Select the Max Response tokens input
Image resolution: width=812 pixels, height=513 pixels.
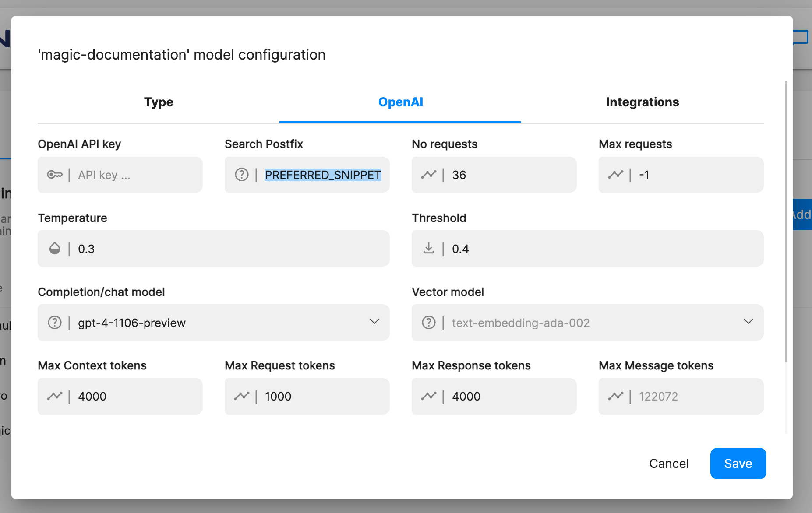pyautogui.click(x=508, y=396)
